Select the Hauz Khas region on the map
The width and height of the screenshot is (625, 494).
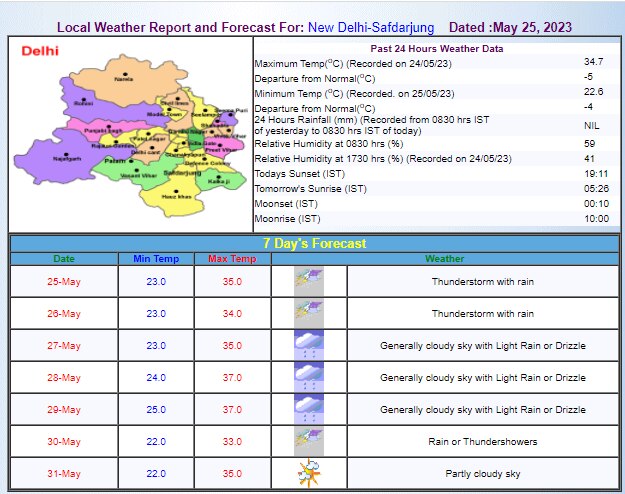click(171, 197)
